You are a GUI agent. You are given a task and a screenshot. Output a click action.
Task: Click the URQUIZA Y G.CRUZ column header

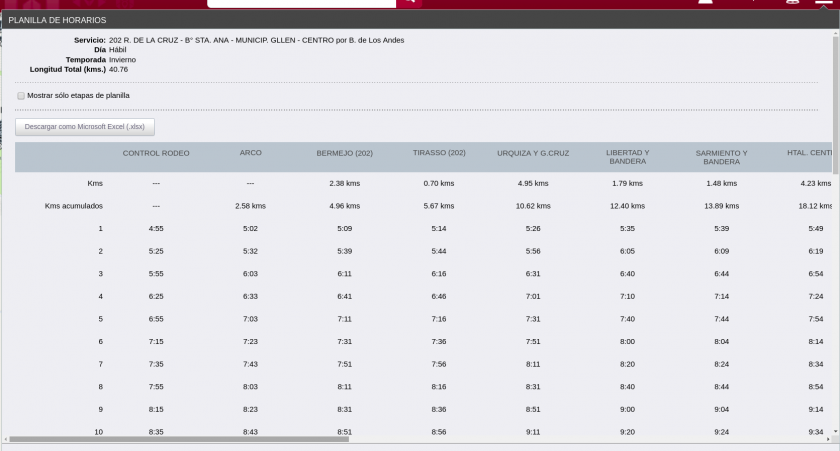[533, 153]
